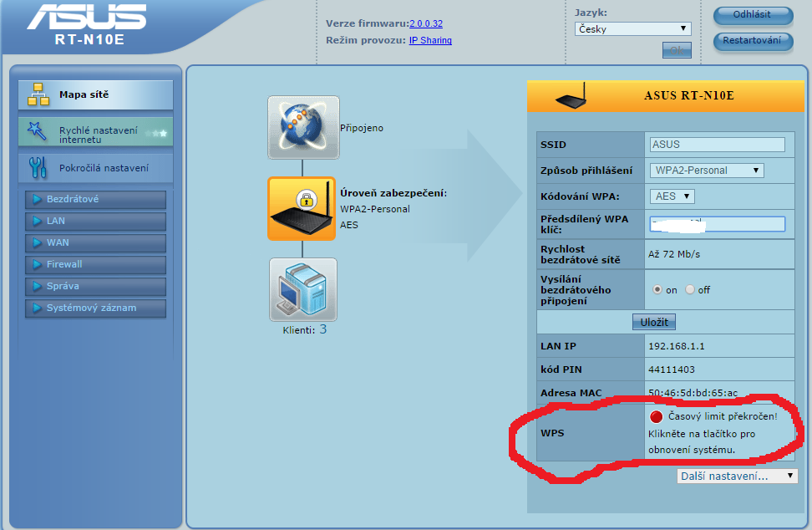This screenshot has width=812, height=530.
Task: Go to the Firewall section
Action: point(96,265)
